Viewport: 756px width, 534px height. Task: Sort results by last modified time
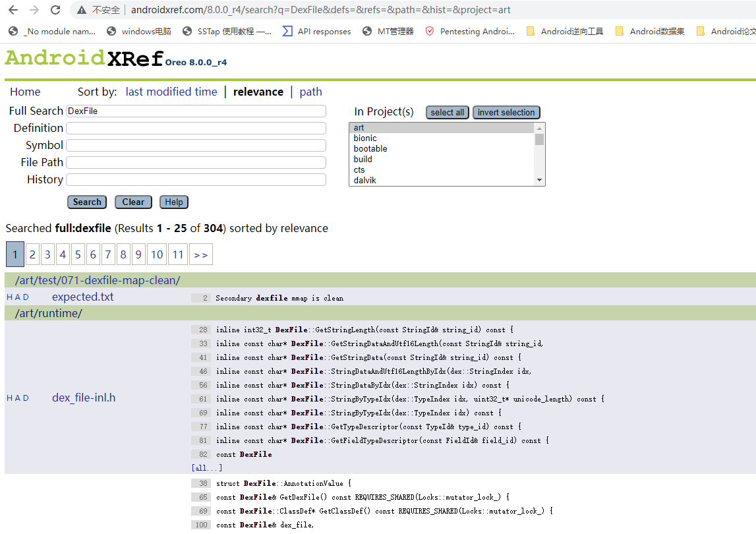point(171,92)
